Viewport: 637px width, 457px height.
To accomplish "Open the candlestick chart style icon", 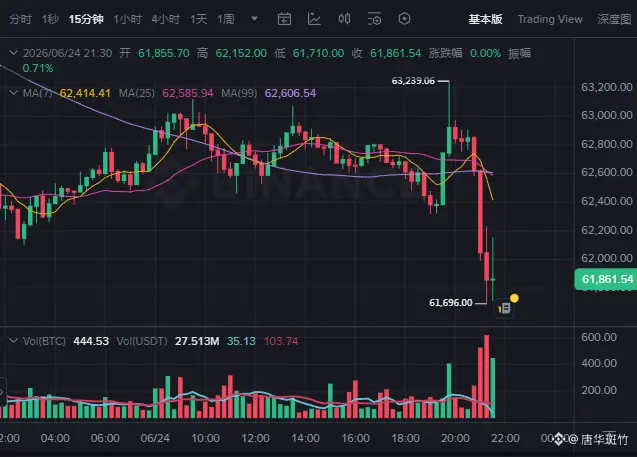I will [344, 19].
